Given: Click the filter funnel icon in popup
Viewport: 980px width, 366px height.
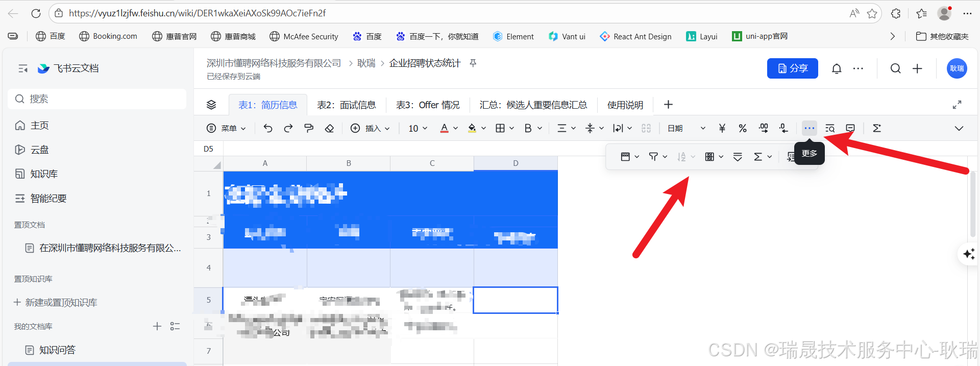Looking at the screenshot, I should tap(653, 157).
